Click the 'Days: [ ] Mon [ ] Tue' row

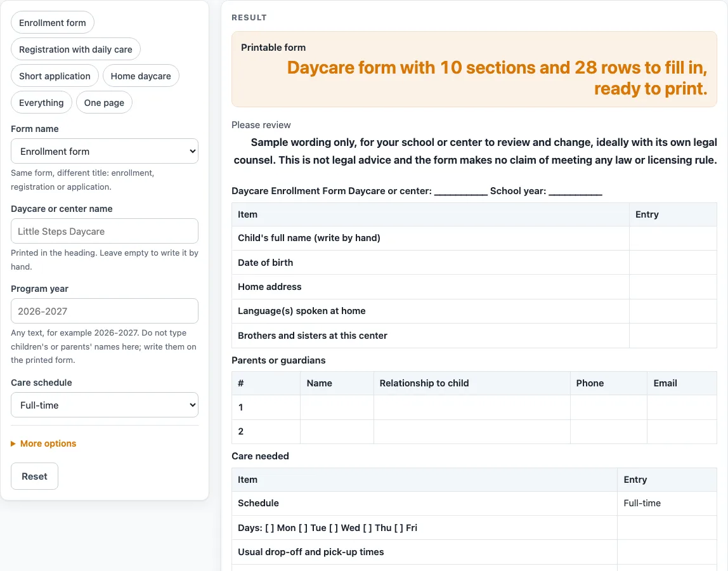click(x=474, y=528)
